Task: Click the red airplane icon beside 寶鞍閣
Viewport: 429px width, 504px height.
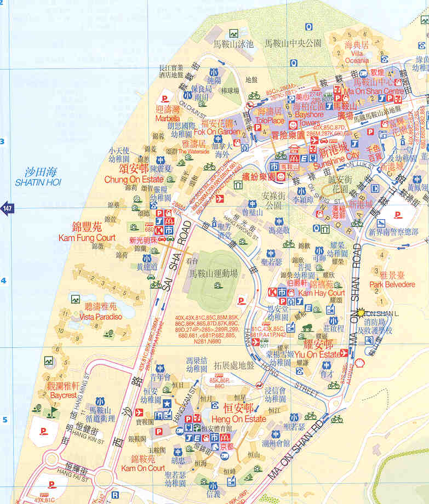Action: (140, 412)
